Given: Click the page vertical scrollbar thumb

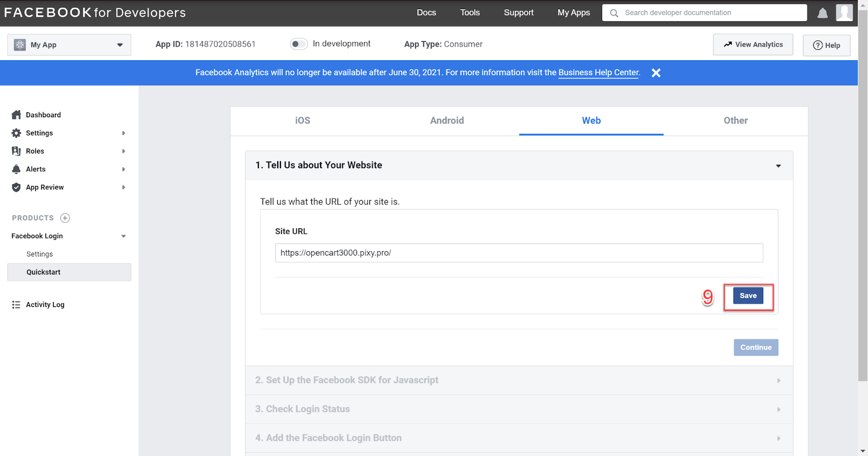Looking at the screenshot, I should click(x=863, y=196).
